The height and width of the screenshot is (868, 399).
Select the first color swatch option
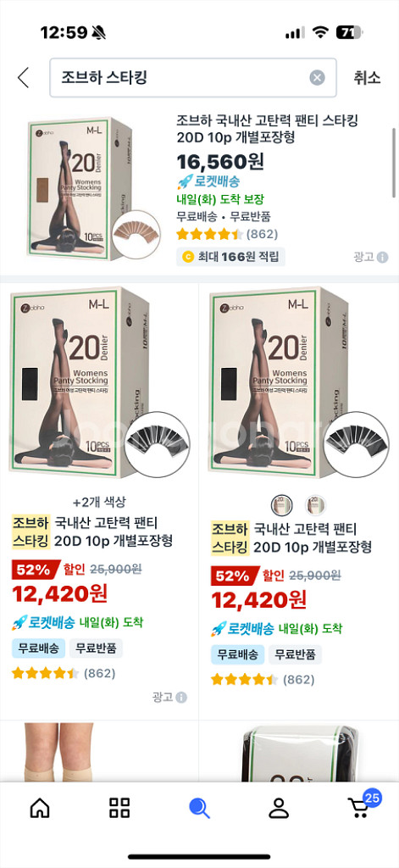tap(282, 505)
